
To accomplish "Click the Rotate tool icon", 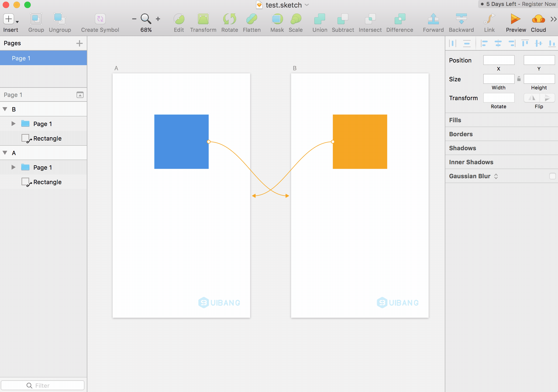I will point(229,19).
